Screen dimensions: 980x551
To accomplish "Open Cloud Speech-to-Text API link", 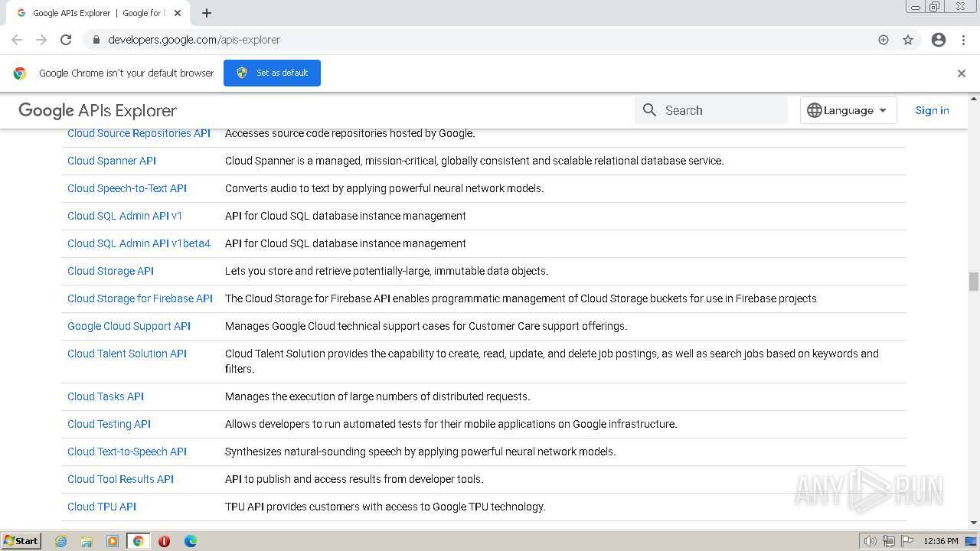I will pyautogui.click(x=127, y=188).
